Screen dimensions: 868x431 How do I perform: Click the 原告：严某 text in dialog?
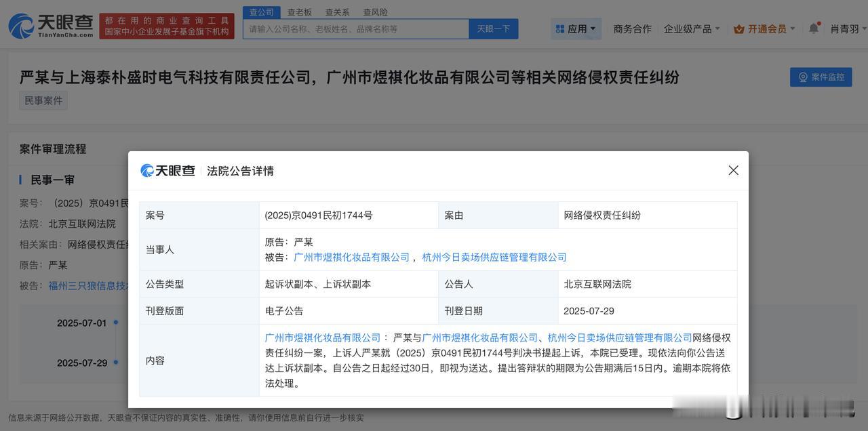(x=289, y=242)
